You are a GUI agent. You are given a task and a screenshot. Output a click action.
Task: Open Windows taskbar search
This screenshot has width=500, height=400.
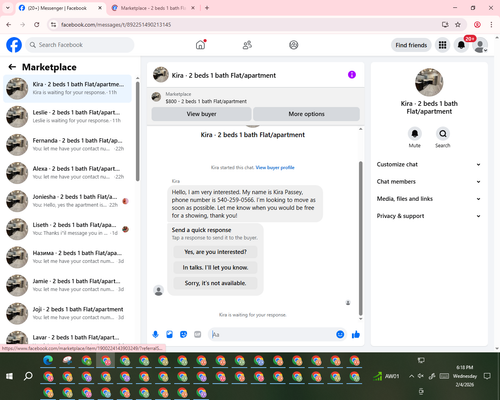point(28,376)
